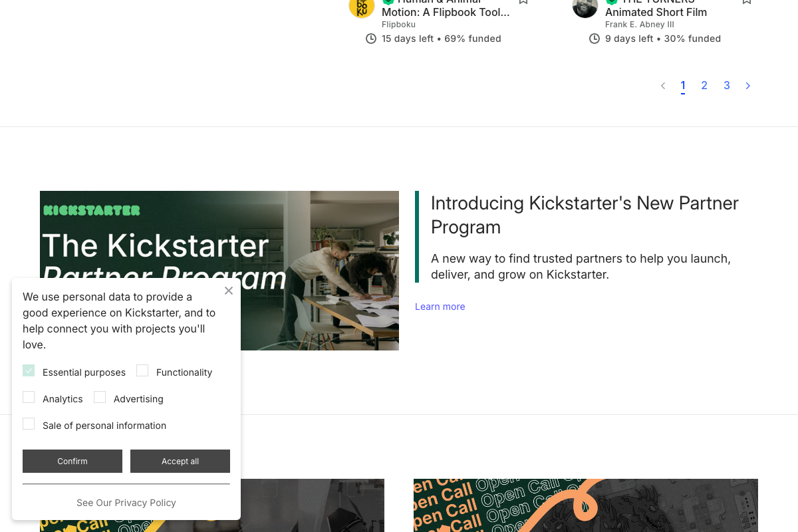Screen dimensions: 798x532
Task: Save the Flipboku flipbook project with the star
Action: (x=523, y=2)
